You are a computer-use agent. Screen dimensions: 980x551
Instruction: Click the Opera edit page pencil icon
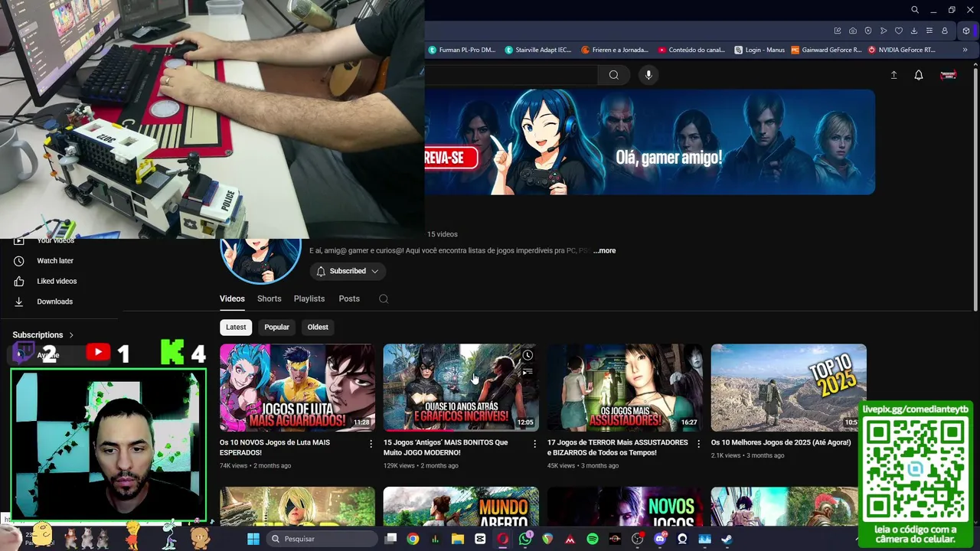tap(838, 31)
